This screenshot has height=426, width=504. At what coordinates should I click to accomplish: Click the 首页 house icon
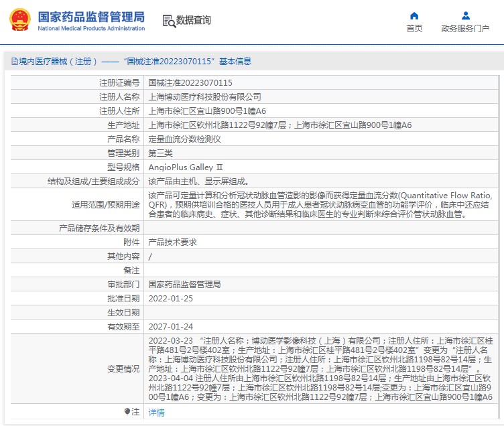pyautogui.click(x=414, y=15)
